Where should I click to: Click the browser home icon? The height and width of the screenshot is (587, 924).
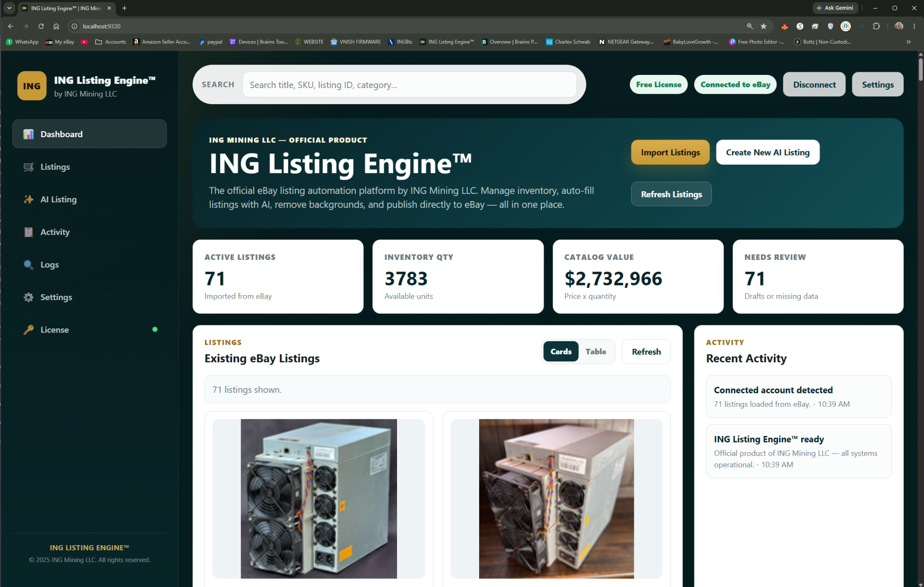tap(56, 26)
